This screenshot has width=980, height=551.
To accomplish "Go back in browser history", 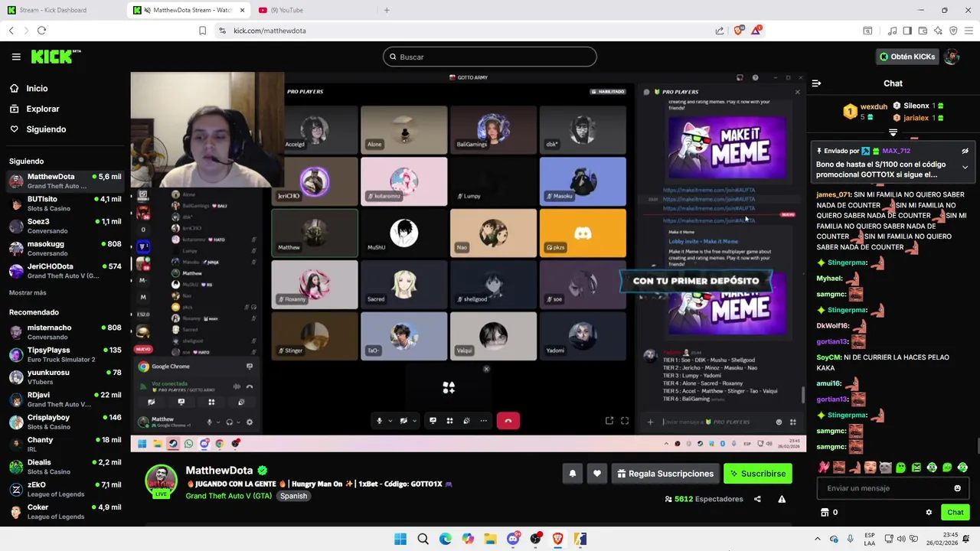I will pyautogui.click(x=11, y=31).
